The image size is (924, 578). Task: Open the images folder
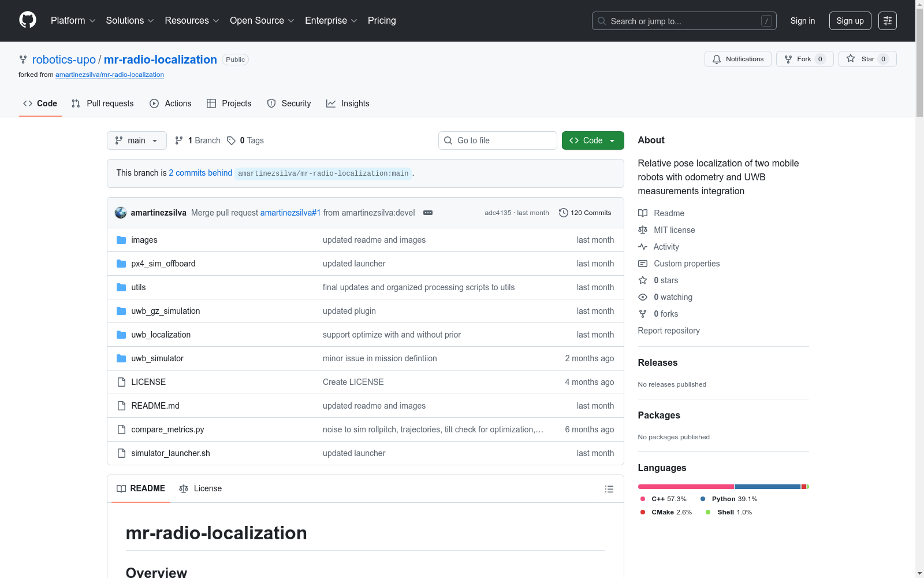(x=144, y=240)
